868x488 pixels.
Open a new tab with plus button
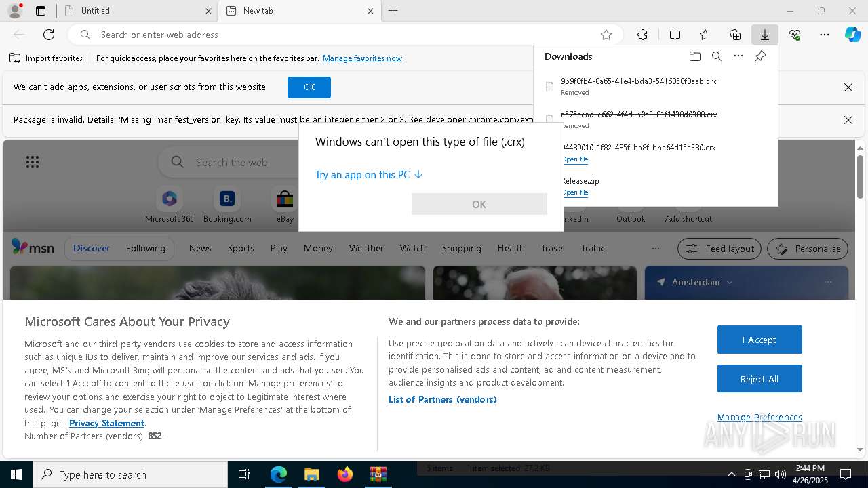point(393,11)
